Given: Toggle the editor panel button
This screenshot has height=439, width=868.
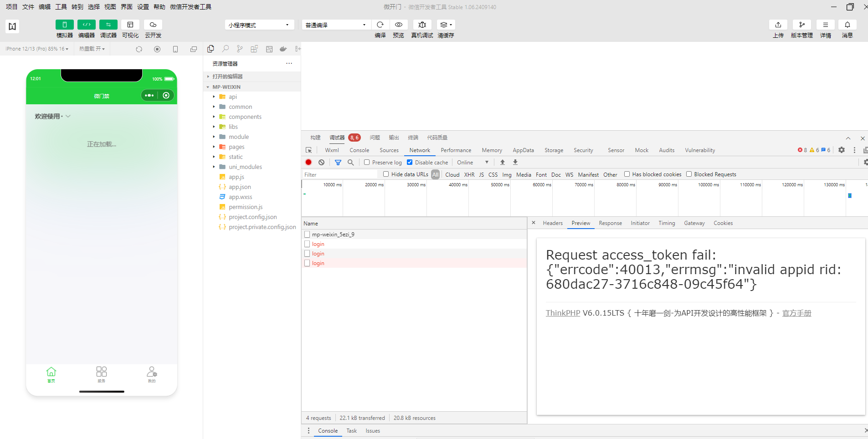Looking at the screenshot, I should coord(86,25).
